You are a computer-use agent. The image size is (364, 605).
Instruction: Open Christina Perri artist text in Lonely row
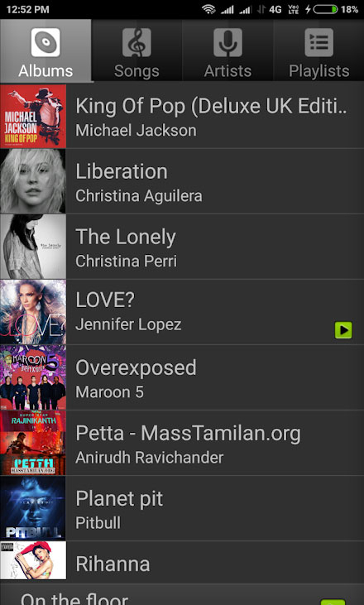click(x=126, y=262)
